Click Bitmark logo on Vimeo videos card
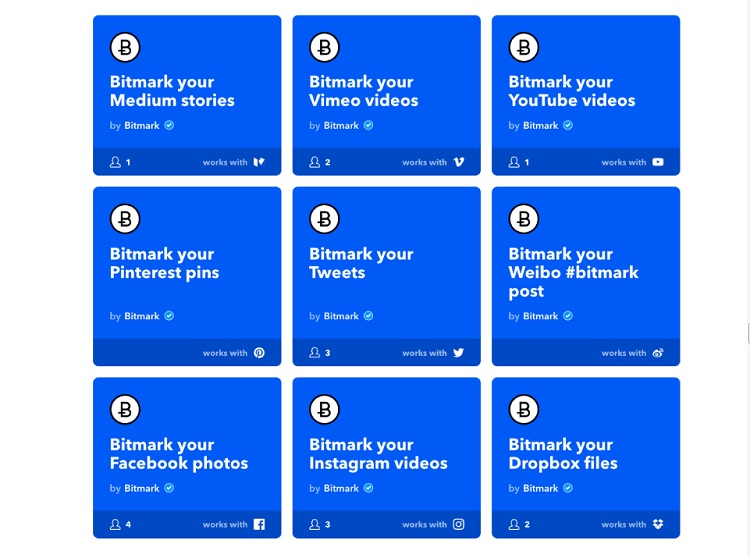Image resolution: width=750 pixels, height=558 pixels. [324, 47]
